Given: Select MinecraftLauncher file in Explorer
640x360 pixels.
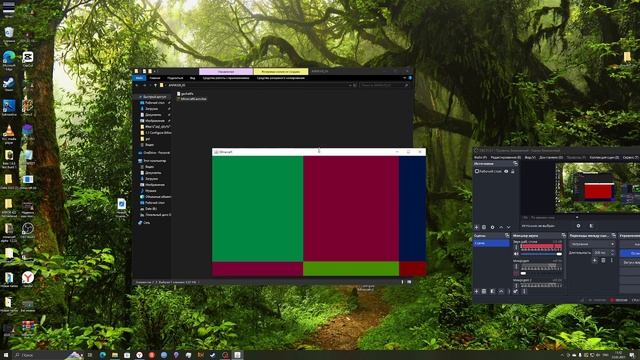Looking at the screenshot, I should pos(191,99).
